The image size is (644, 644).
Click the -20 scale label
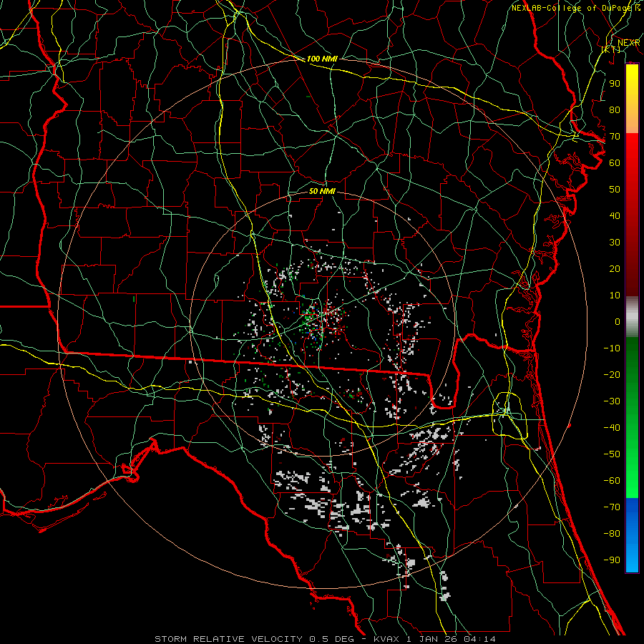coord(612,375)
